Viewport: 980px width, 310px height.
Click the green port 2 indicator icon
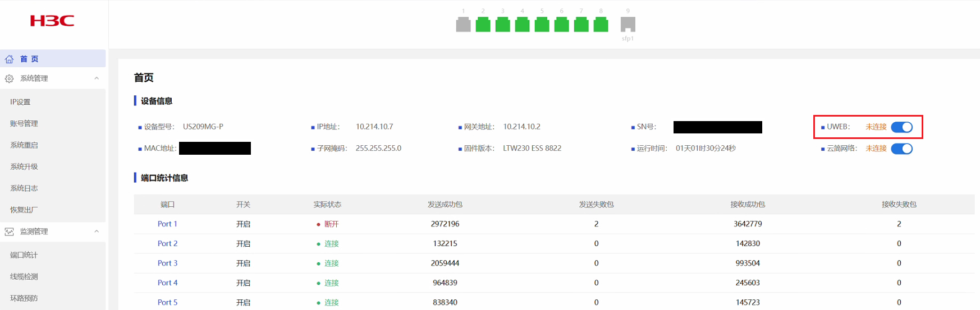coord(483,25)
